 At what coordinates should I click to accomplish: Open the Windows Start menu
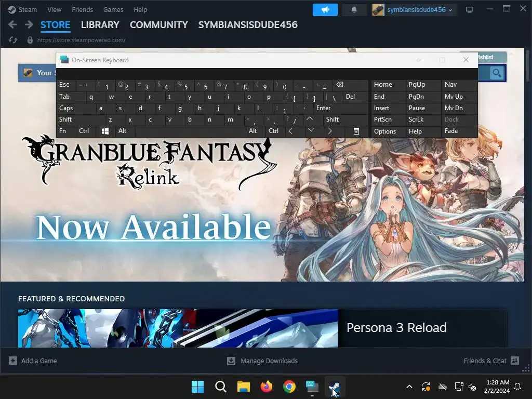click(x=197, y=387)
